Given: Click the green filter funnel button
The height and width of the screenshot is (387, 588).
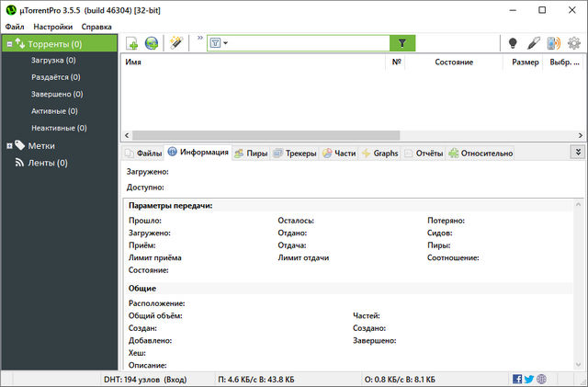Looking at the screenshot, I should (401, 43).
